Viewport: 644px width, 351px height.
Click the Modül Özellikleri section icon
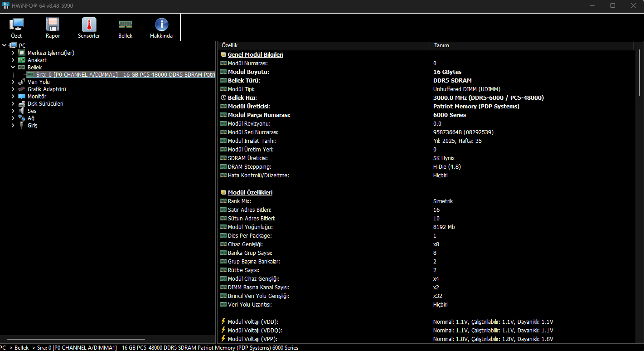[x=223, y=192]
